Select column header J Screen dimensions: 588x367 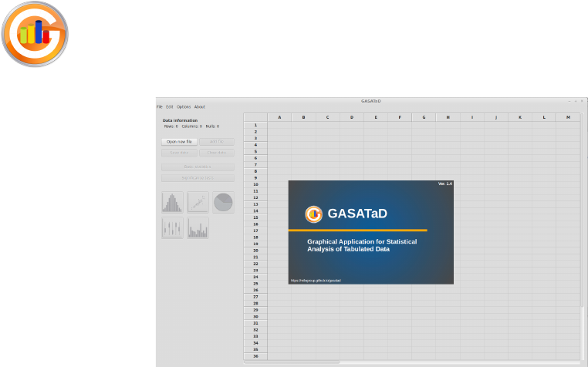pyautogui.click(x=496, y=117)
